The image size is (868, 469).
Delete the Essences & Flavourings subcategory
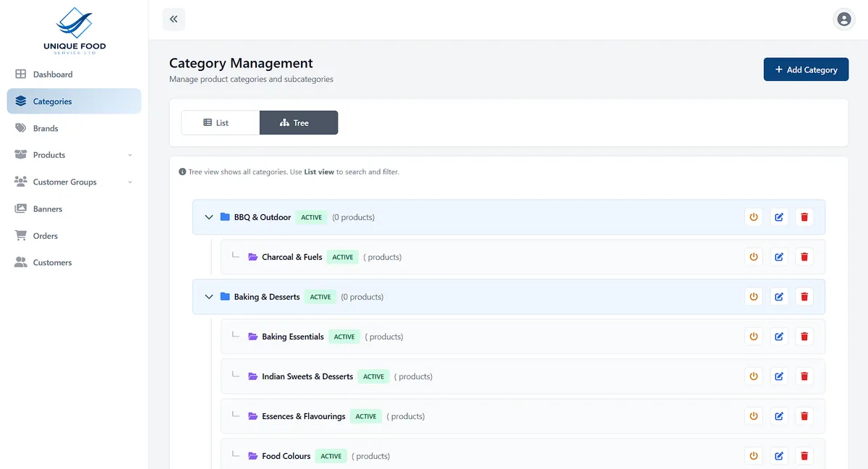[x=804, y=416]
